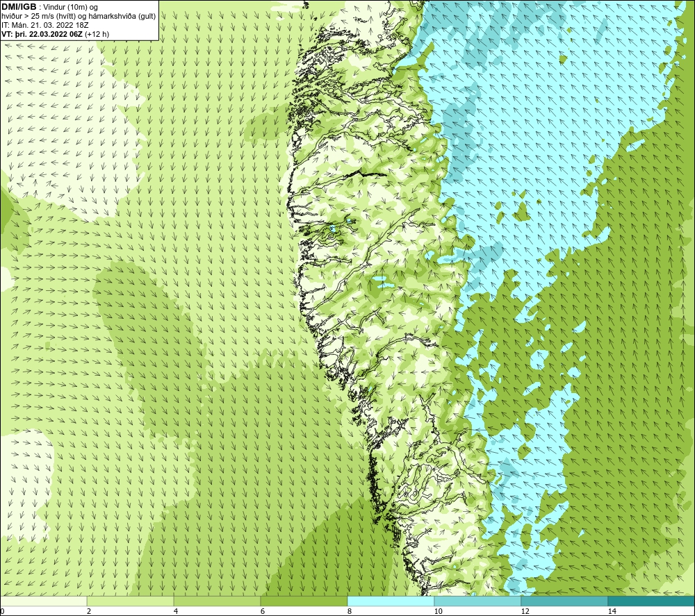Click the 0–2 m/s palest legend swatch
This screenshot has width=695, height=616.
tap(43, 601)
